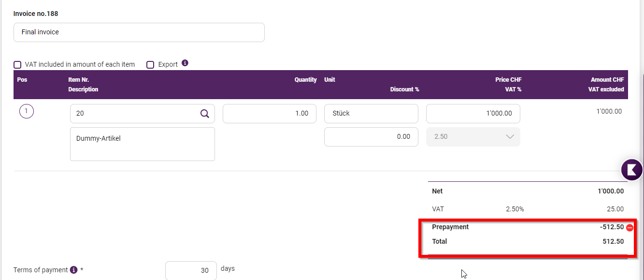Edit the Final invoice title field
This screenshot has width=644, height=280.
139,32
